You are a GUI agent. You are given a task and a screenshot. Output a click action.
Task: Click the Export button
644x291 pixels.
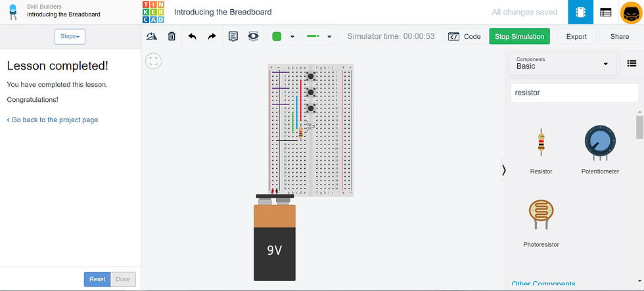coord(576,37)
